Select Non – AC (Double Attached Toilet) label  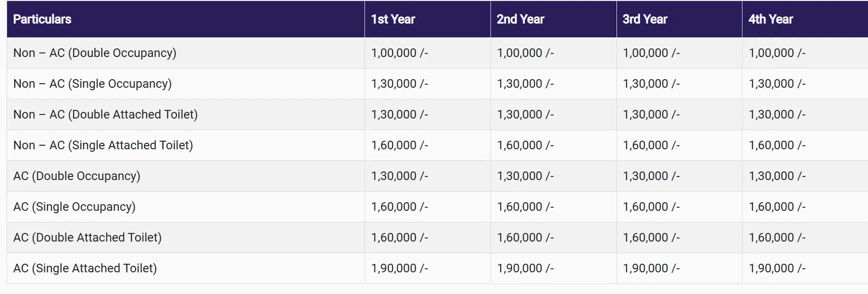[105, 114]
